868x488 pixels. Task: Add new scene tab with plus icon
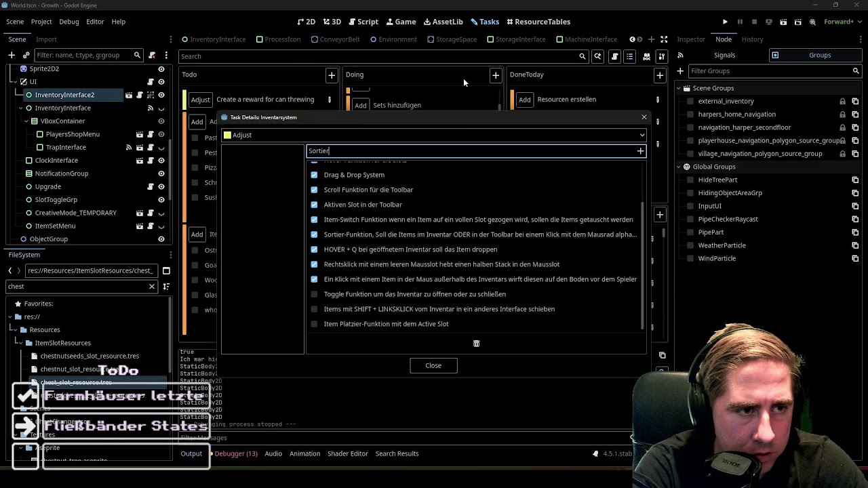pyautogui.click(x=651, y=39)
